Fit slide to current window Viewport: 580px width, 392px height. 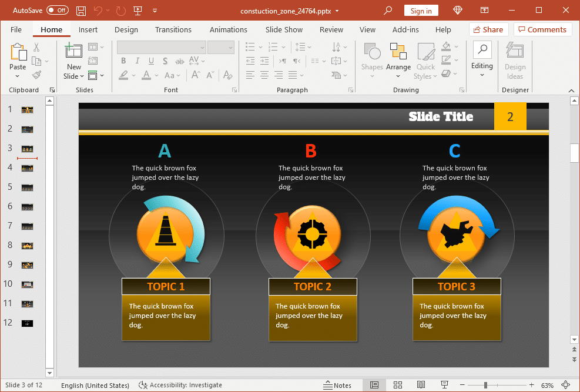coord(565,385)
